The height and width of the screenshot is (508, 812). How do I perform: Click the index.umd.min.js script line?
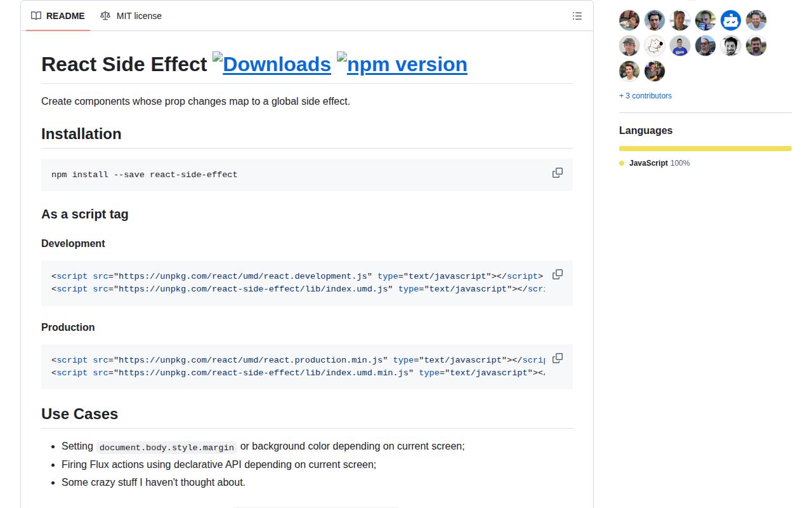(298, 373)
